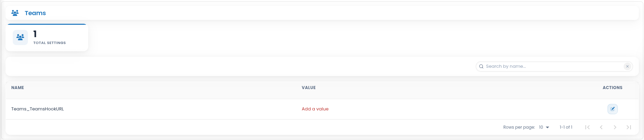Viewport: 644px width, 140px height.
Task: Select the Teams_TeamsHookURL row name
Action: (x=38, y=109)
